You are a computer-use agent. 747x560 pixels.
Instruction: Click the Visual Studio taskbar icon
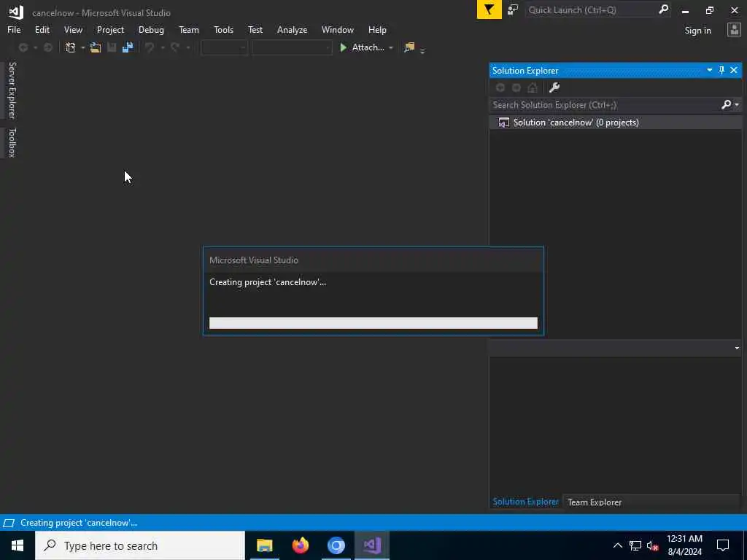372,545
